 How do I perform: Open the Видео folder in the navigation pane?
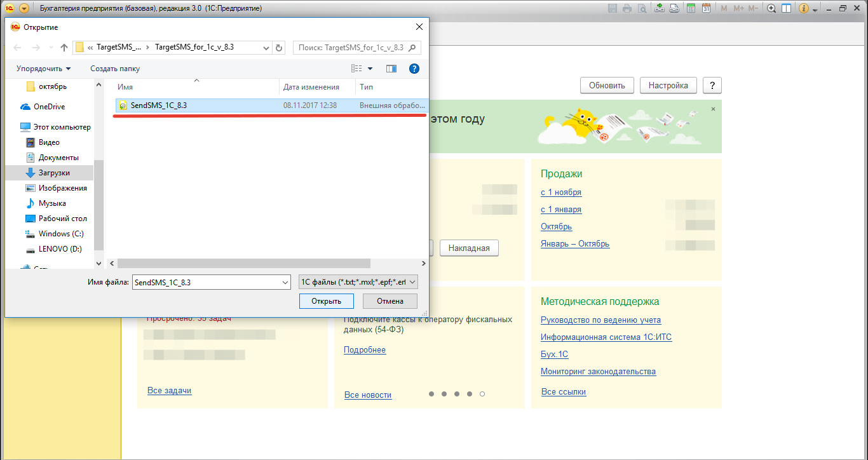(43, 142)
